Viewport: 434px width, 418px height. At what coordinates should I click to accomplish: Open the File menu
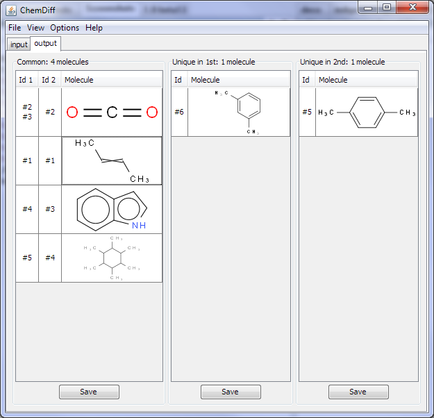pyautogui.click(x=15, y=28)
